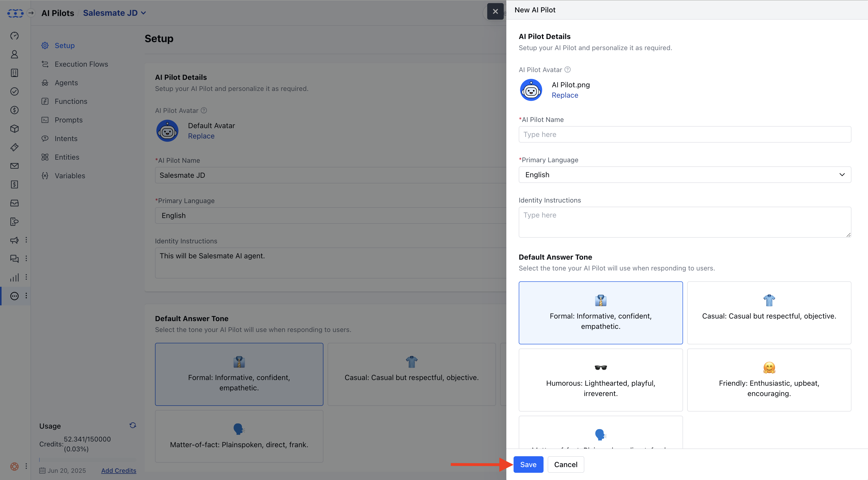Open the Email envelope icon in sidebar
This screenshot has height=480, width=868.
point(14,166)
